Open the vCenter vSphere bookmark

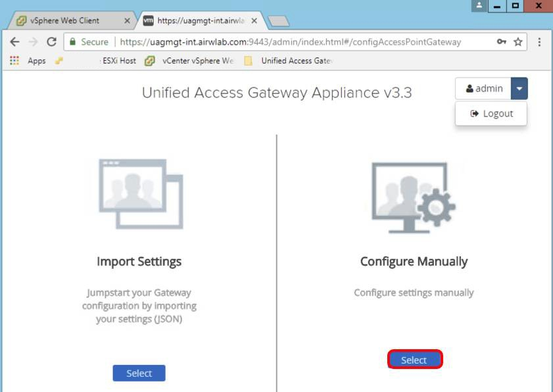coord(189,61)
